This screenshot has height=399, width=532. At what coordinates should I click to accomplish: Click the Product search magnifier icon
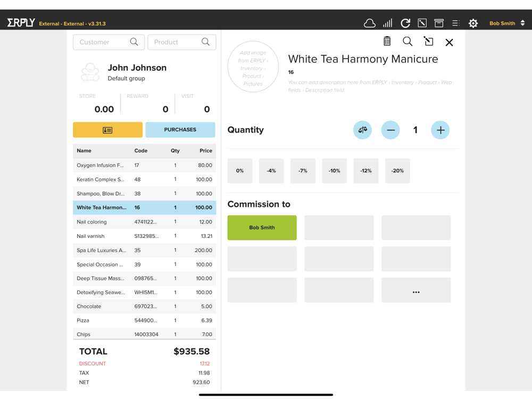coord(205,41)
